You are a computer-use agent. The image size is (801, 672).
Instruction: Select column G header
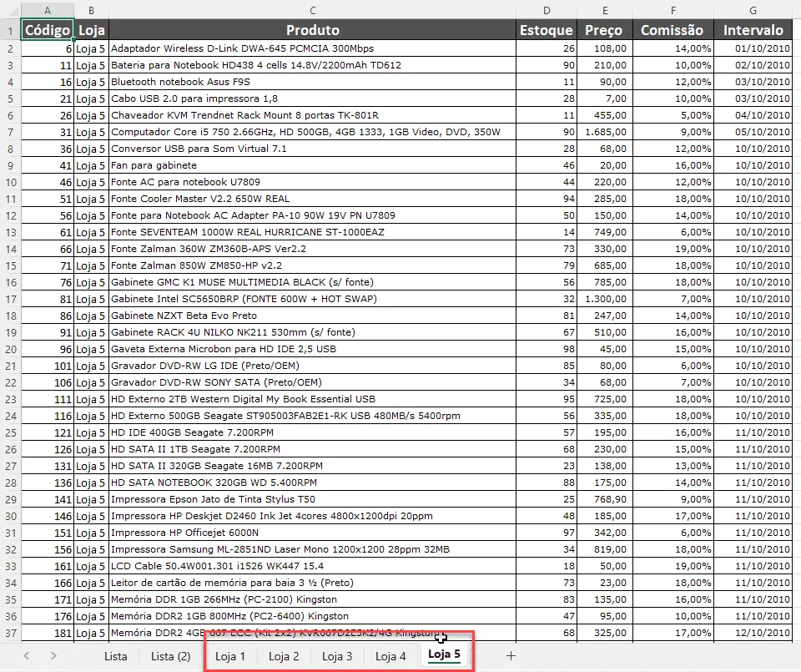[x=753, y=10]
